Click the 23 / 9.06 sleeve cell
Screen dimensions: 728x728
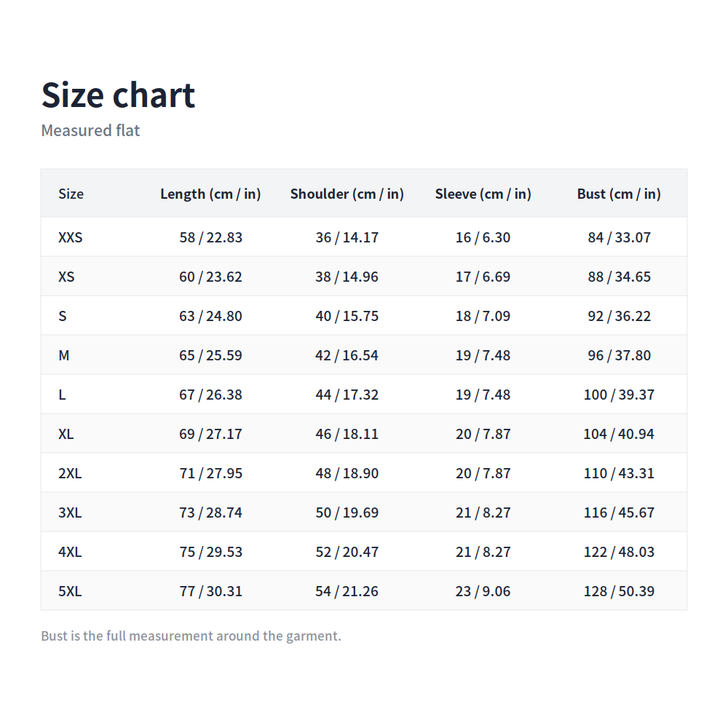point(483,591)
